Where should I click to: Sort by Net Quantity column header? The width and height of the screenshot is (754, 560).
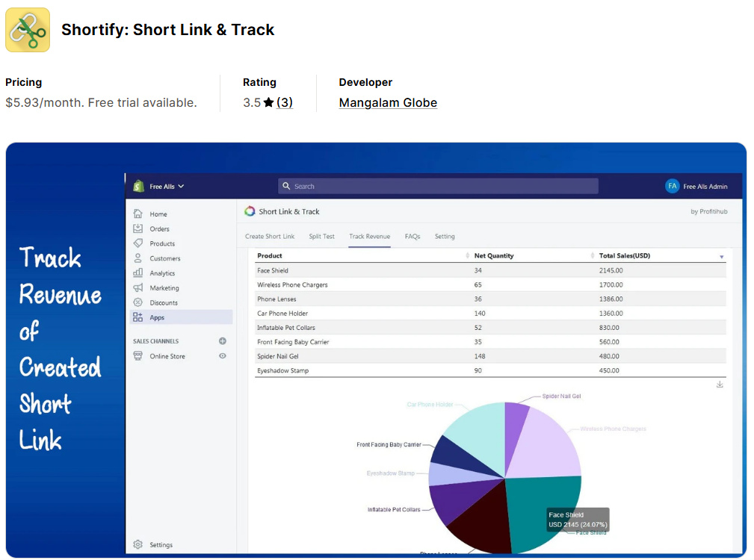pos(494,256)
